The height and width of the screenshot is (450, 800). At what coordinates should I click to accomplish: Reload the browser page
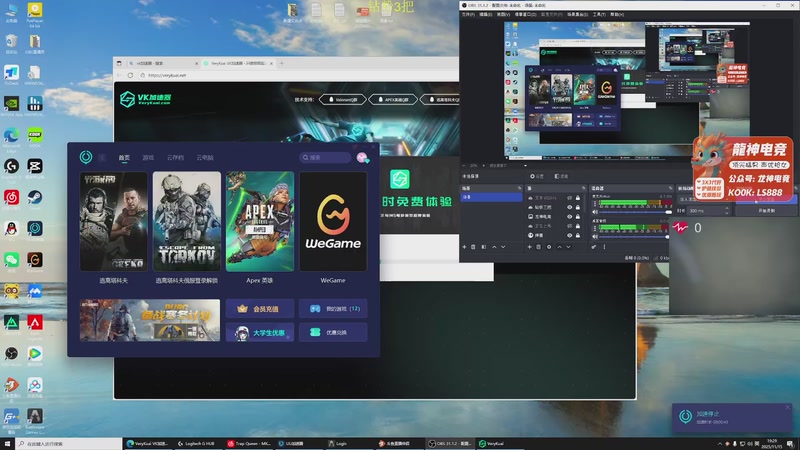click(130, 75)
